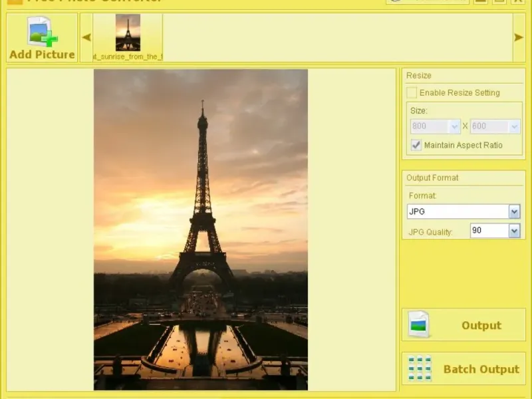Minimize the Free Photo Converter window
Viewport: 532px width, 399px height.
[481, 1]
